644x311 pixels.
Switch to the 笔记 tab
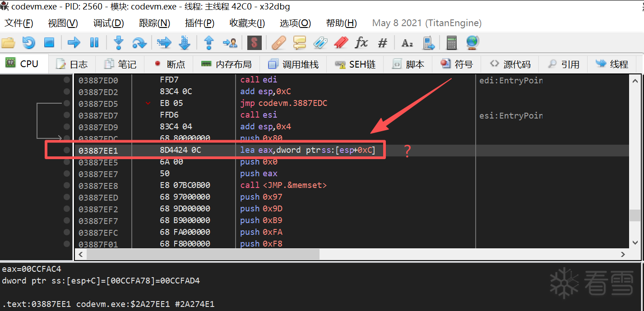(x=120, y=64)
